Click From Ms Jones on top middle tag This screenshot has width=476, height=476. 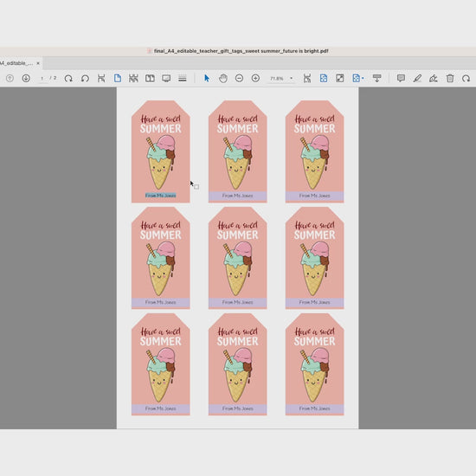[x=237, y=196]
